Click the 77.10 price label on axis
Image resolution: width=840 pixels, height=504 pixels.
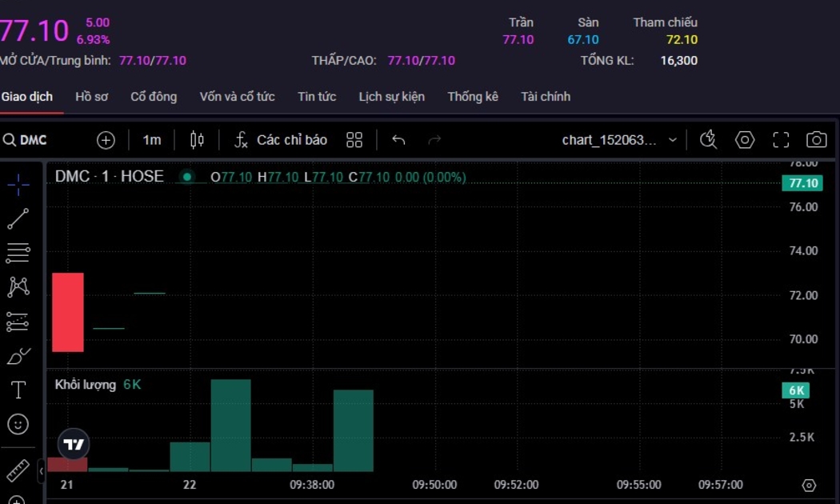[x=802, y=183]
